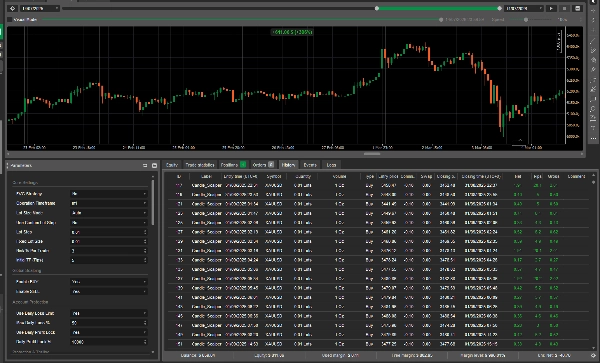Image resolution: width=600 pixels, height=363 pixels.
Task: Undock the Parameters panel with its detach icon
Action: point(145,166)
